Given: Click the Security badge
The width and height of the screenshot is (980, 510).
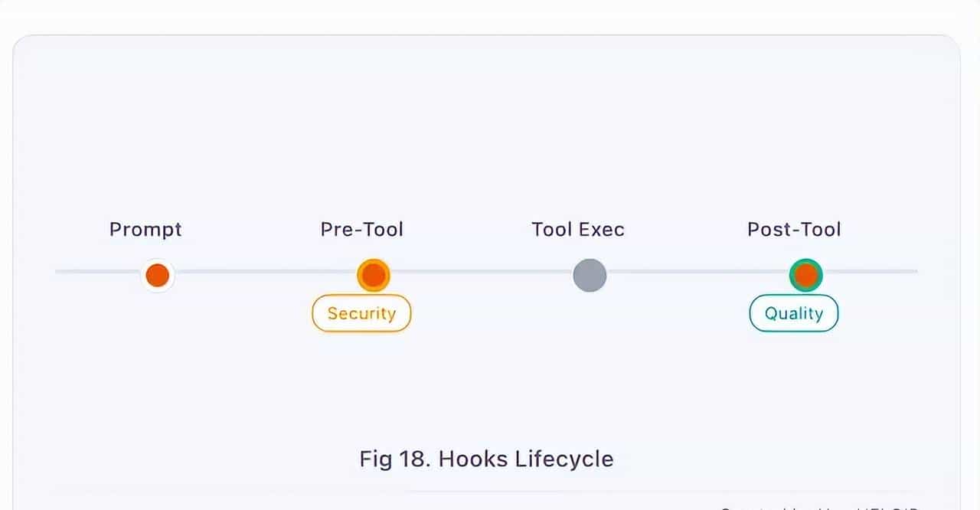Looking at the screenshot, I should (x=361, y=313).
